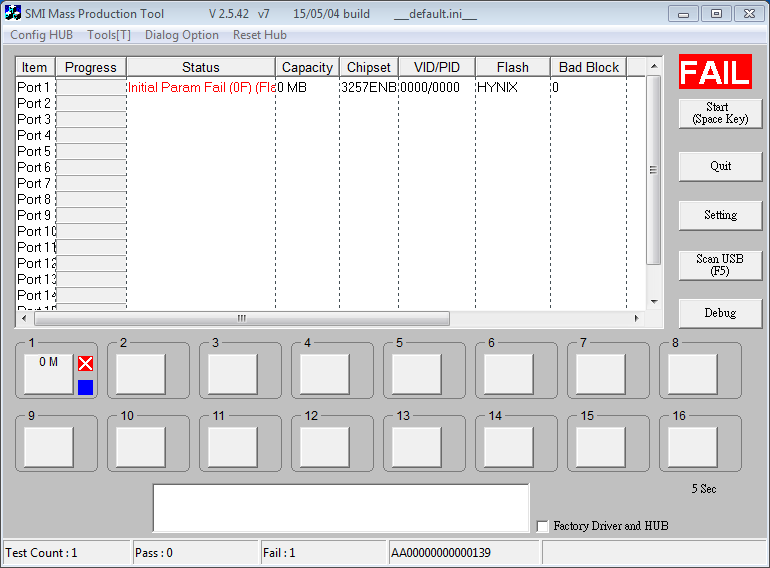Click the red Initial Param Fail status text

click(201, 87)
